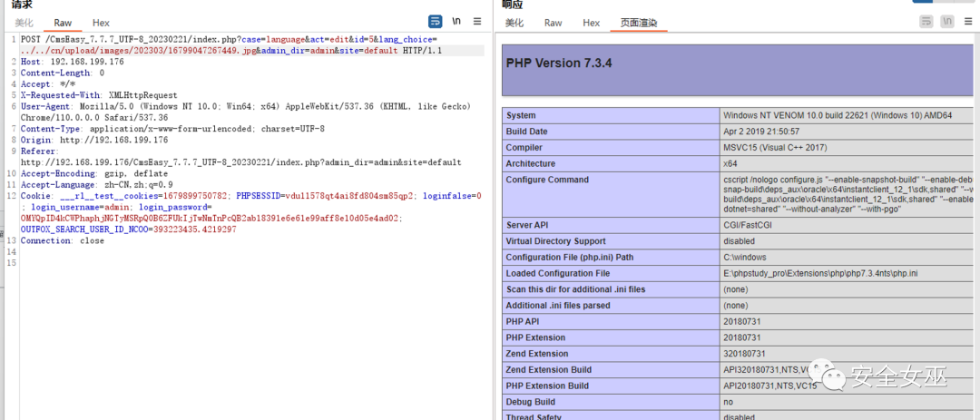Click Additional .ini files parsed label
This screenshot has width=980, height=420.
pyautogui.click(x=557, y=306)
